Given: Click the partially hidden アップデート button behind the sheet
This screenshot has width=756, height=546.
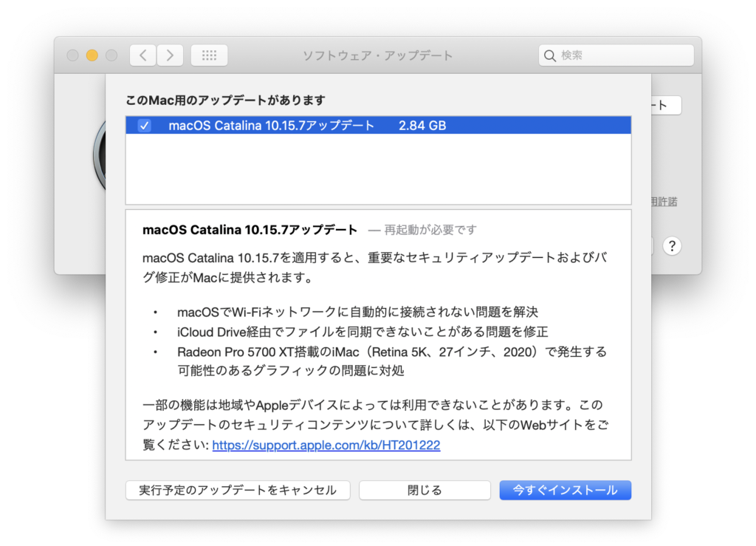Looking at the screenshot, I should tap(666, 106).
